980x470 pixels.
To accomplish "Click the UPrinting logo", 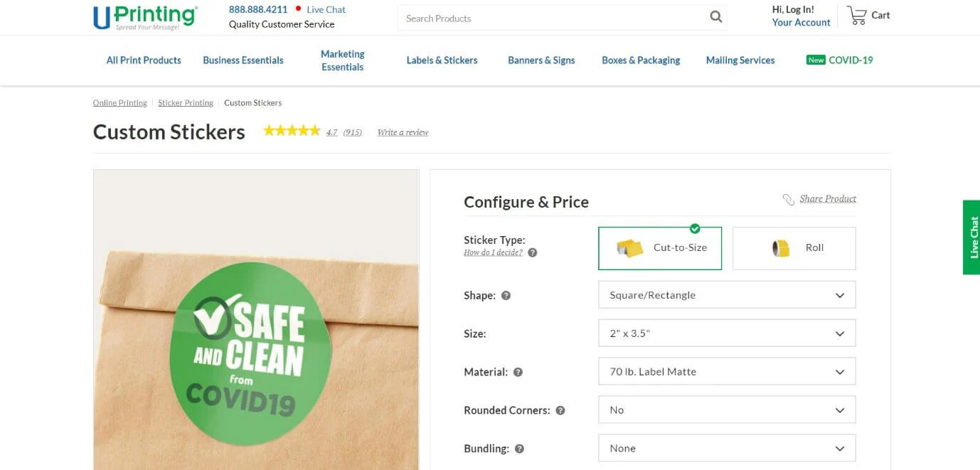I will pos(145,17).
